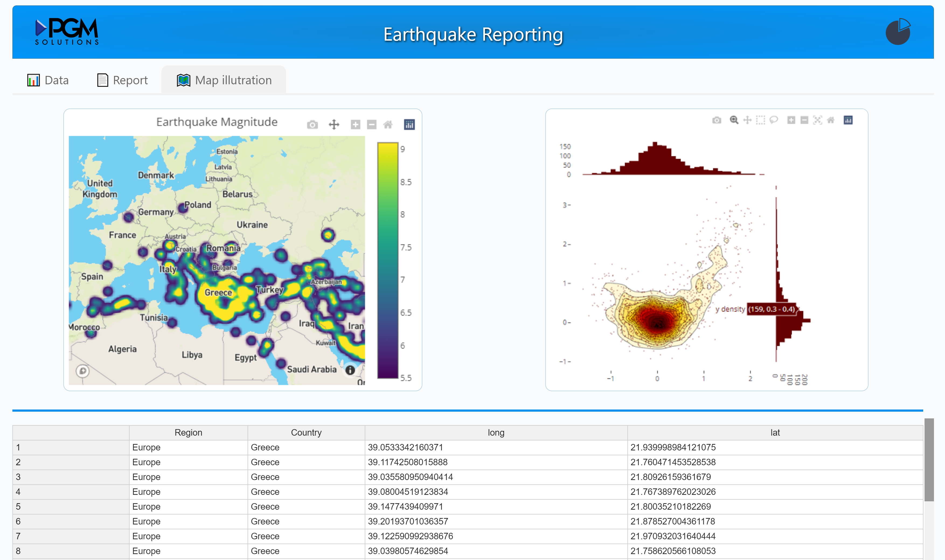This screenshot has width=945, height=560.
Task: Open map attribution info icon
Action: (350, 370)
